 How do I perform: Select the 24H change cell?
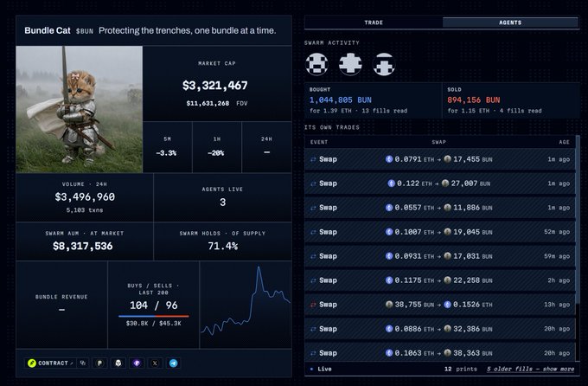click(266, 147)
